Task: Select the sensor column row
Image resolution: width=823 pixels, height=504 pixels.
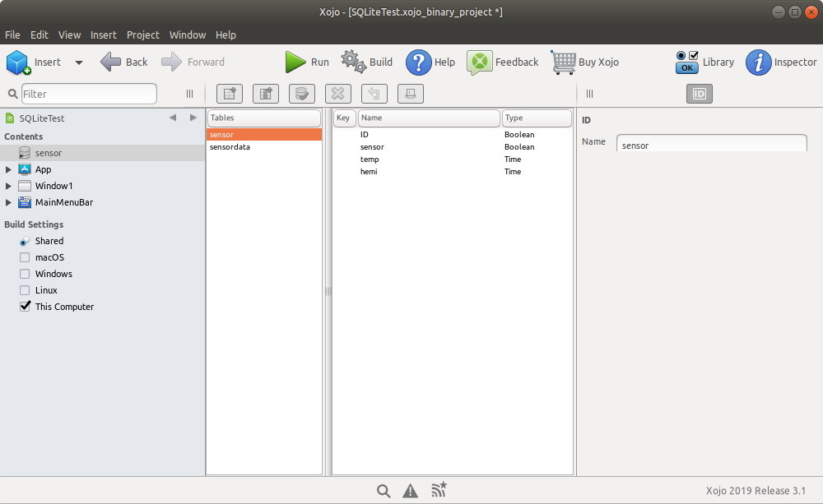Action: 453,147
